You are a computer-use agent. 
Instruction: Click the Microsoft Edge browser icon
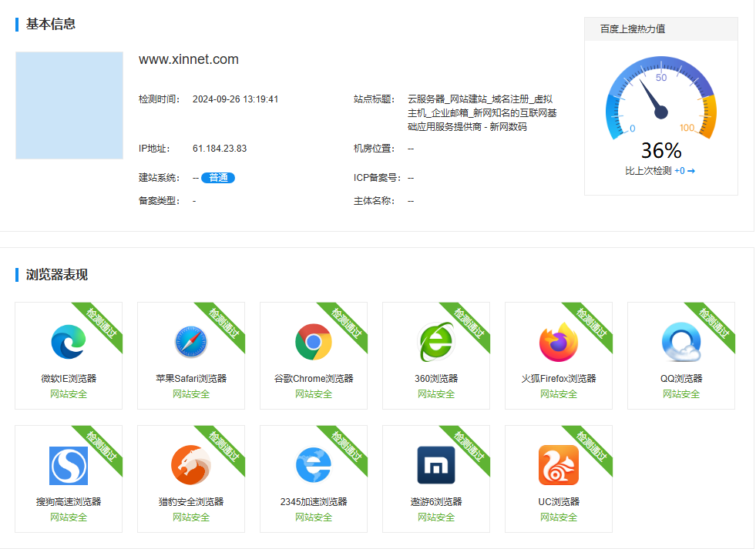coord(68,342)
